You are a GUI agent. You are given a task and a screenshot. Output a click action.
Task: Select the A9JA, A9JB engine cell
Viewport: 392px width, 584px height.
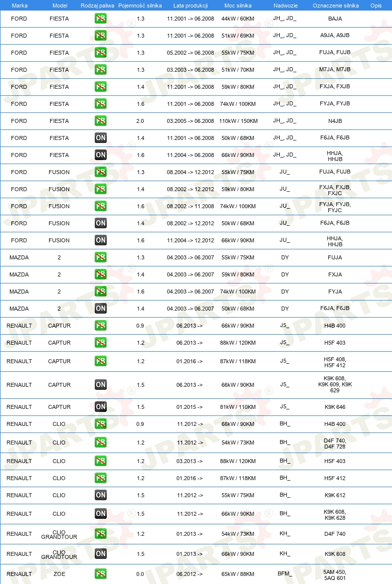point(335,36)
